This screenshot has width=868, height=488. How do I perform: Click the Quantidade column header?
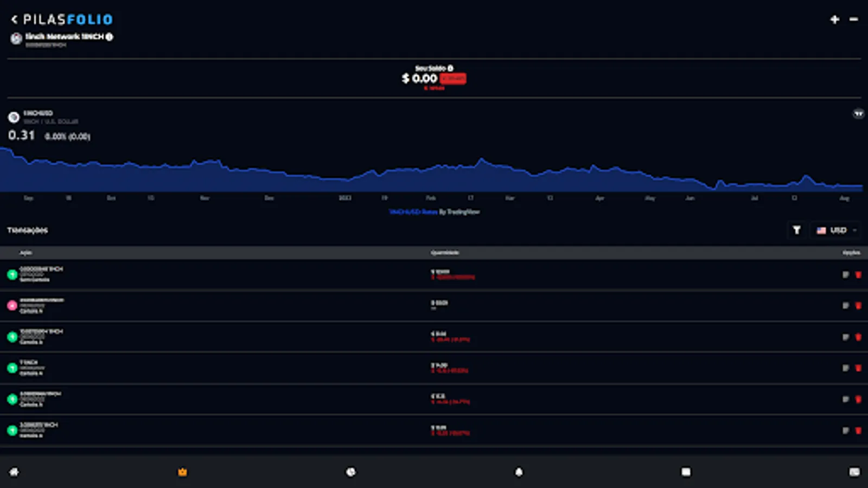[x=445, y=253]
